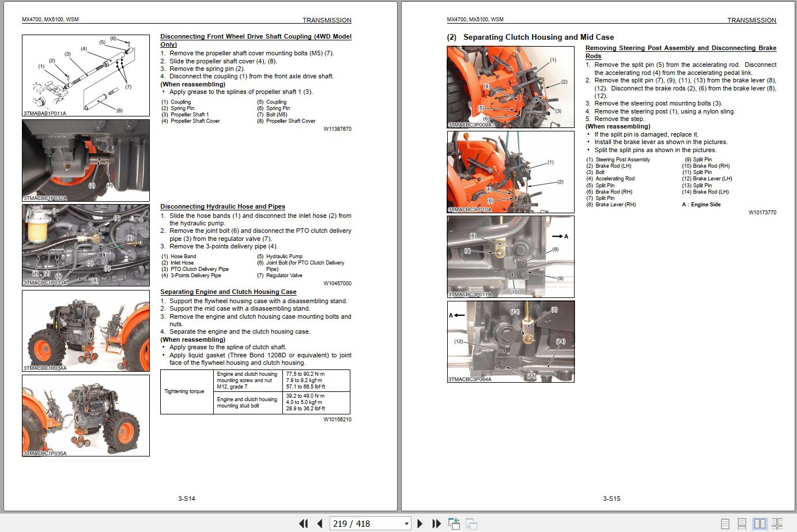Open the page number dropdown list
The height and width of the screenshot is (532, 797).
click(x=406, y=523)
